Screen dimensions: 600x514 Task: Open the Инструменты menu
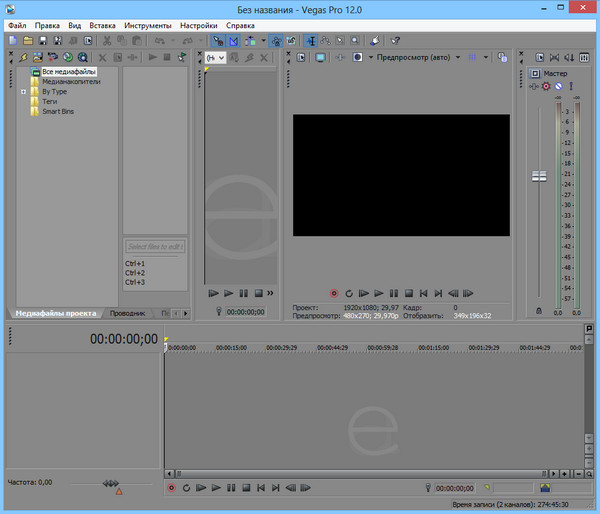tap(147, 24)
